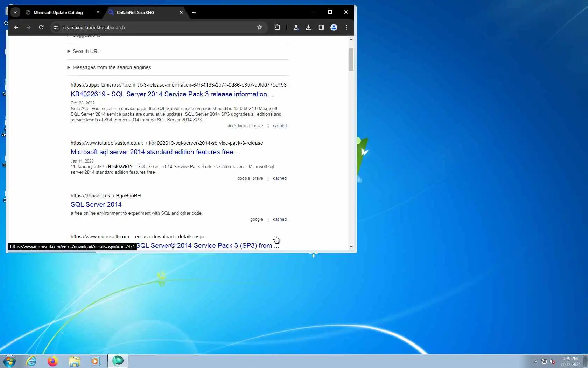Expand Messages from the search engines
Screen dimensions: 588x368
pos(112,67)
